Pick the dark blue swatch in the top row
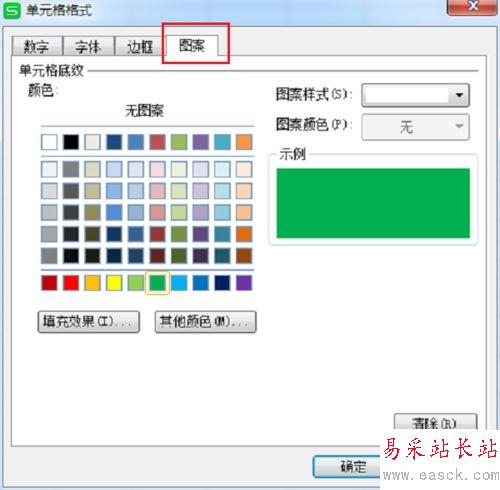The width and height of the screenshot is (500, 490). (114, 142)
